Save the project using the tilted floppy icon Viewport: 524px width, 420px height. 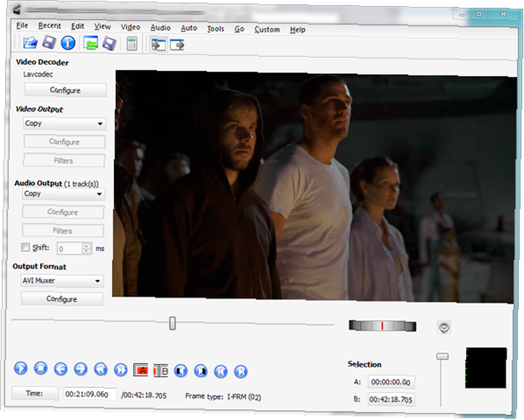pyautogui.click(x=110, y=43)
